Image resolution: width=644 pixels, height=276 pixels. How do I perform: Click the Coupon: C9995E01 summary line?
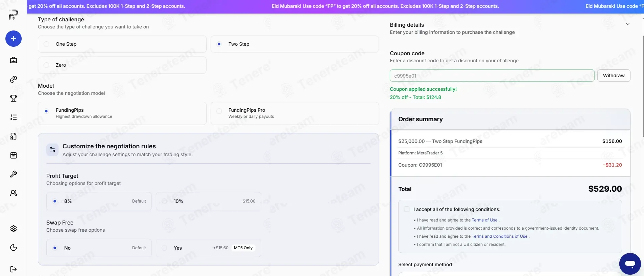point(420,165)
